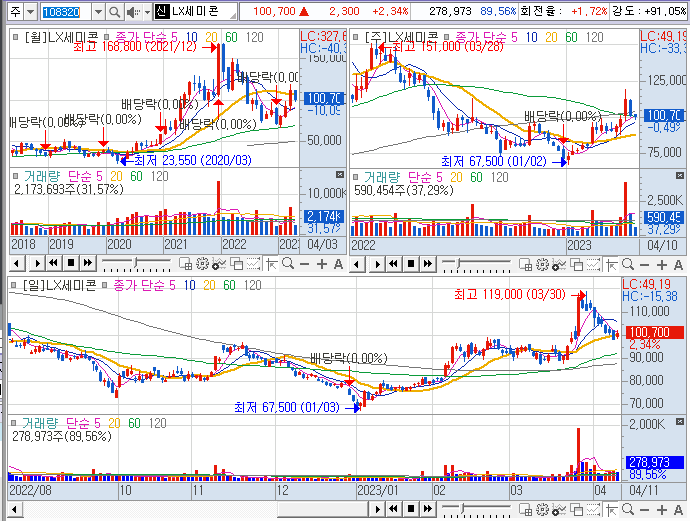Click monthly chart overlay windows icon
The image size is (690, 521).
[236, 264]
